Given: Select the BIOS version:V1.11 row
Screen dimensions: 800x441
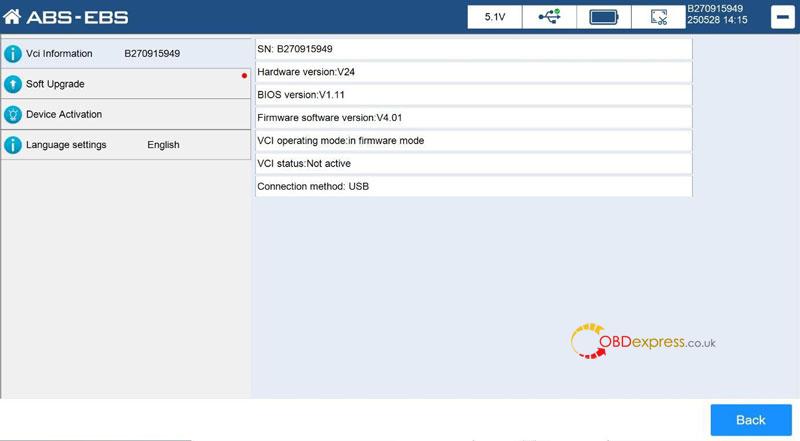Looking at the screenshot, I should (x=473, y=95).
